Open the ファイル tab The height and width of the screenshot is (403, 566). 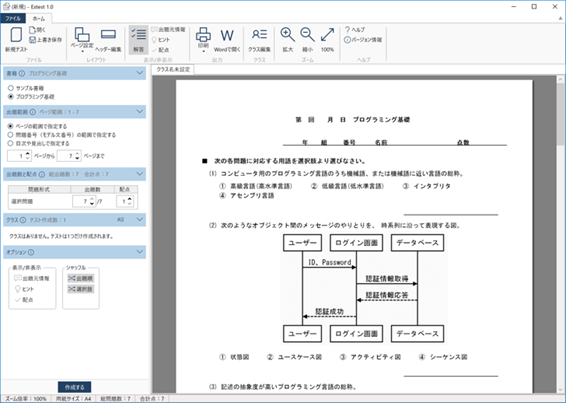coord(13,18)
